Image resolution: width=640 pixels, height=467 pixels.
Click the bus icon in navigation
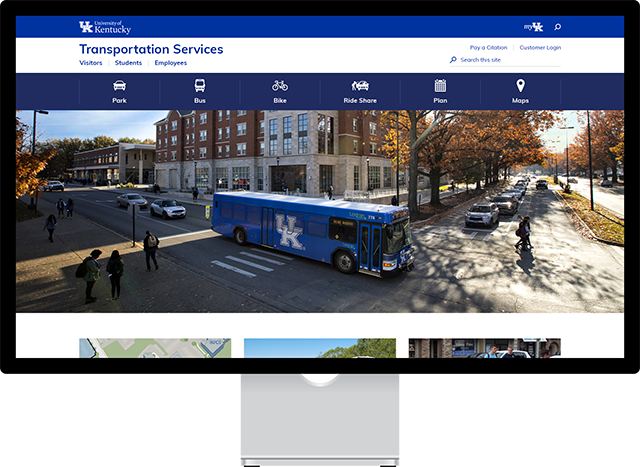(200, 86)
